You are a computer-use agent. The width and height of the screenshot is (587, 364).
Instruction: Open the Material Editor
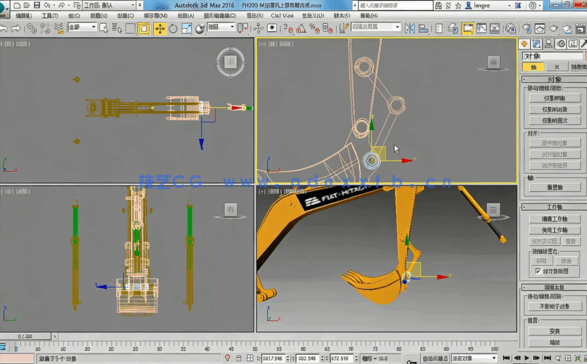(x=510, y=28)
